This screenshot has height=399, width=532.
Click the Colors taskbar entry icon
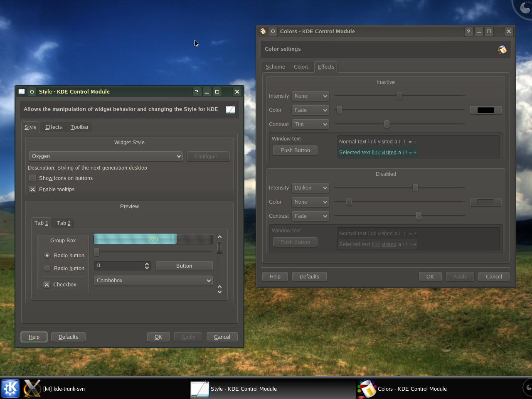click(367, 389)
